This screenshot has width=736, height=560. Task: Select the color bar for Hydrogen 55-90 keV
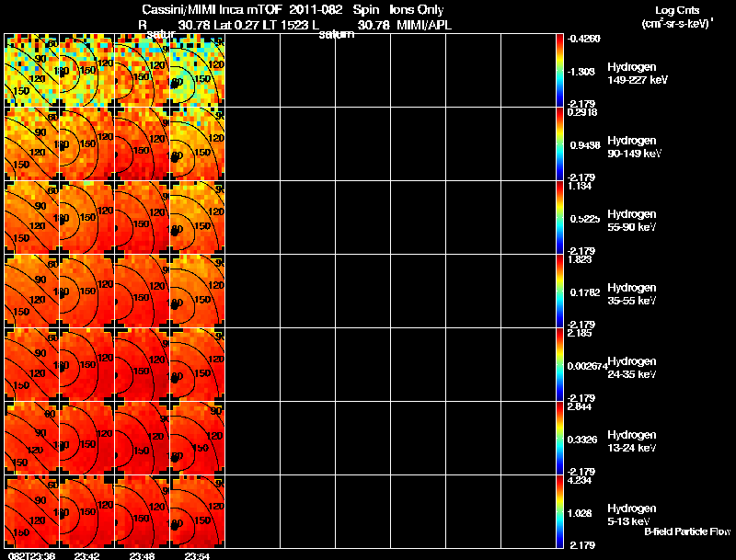click(x=559, y=218)
